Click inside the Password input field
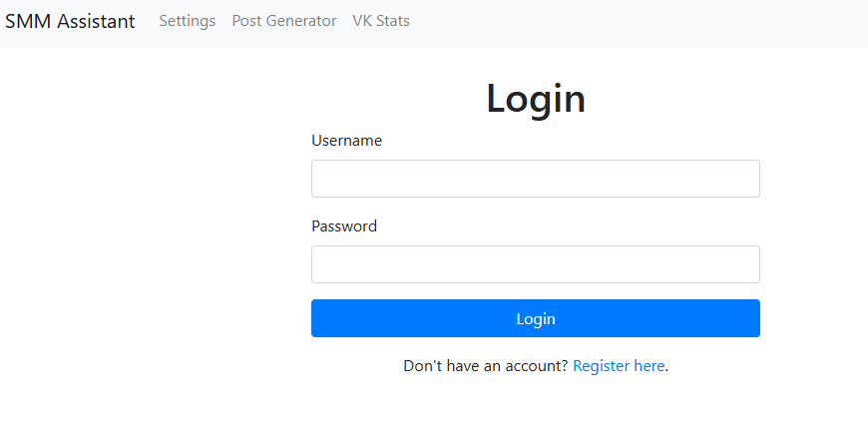The width and height of the screenshot is (868, 432). click(x=535, y=264)
